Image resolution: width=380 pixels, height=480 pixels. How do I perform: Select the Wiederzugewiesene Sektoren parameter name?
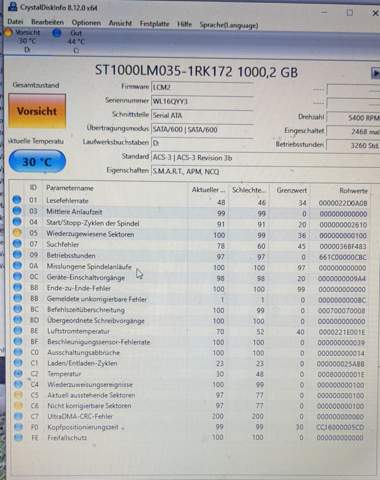(90, 234)
